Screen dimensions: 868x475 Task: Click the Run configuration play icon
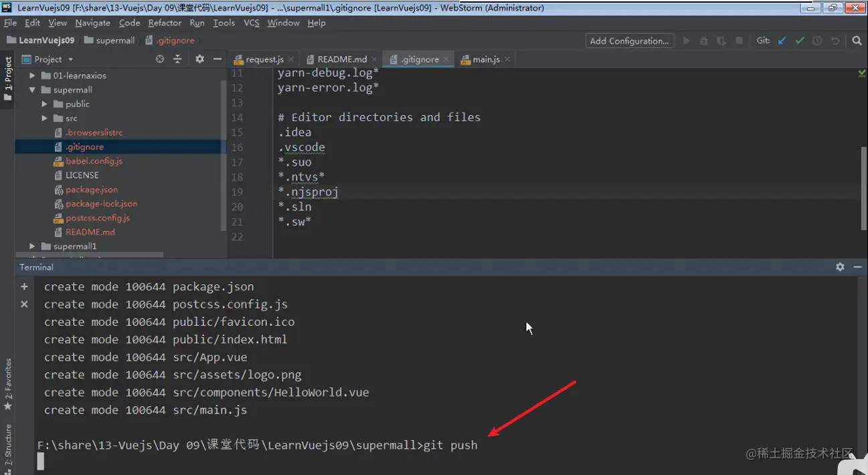[x=686, y=41]
